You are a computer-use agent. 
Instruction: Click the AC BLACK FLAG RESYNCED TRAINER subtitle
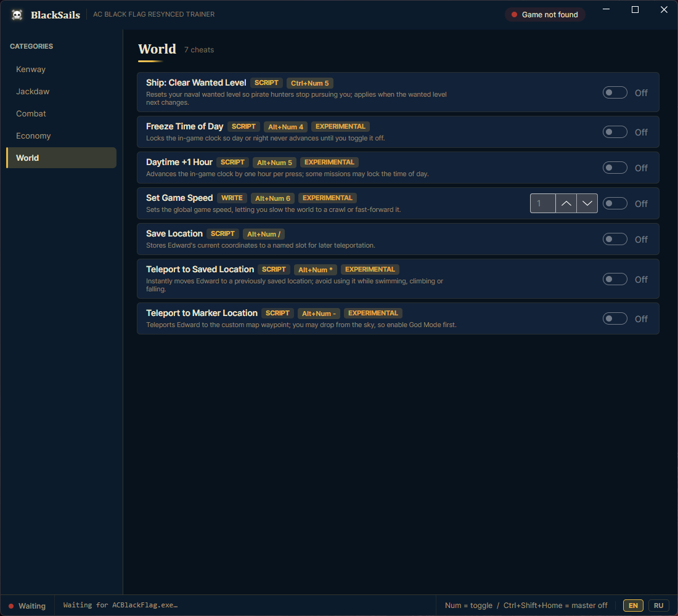[x=154, y=14]
